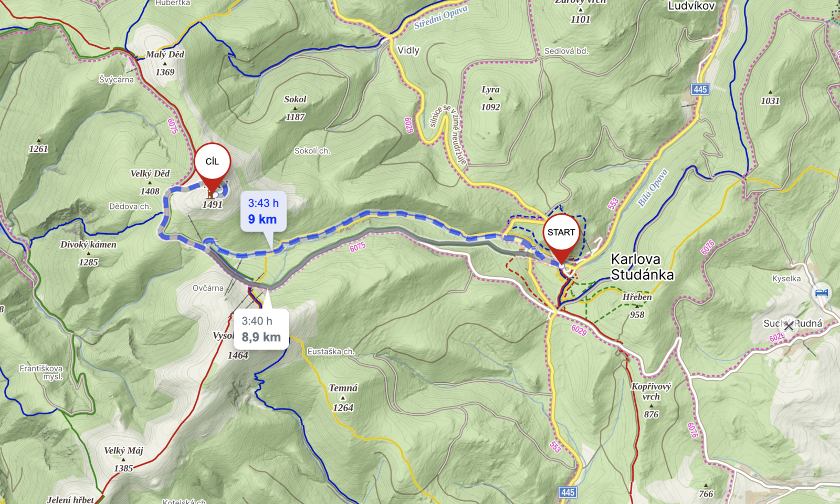Select the alternative 3:40 h 8,9 km route label
Screen dimensions: 840x504
click(x=261, y=329)
